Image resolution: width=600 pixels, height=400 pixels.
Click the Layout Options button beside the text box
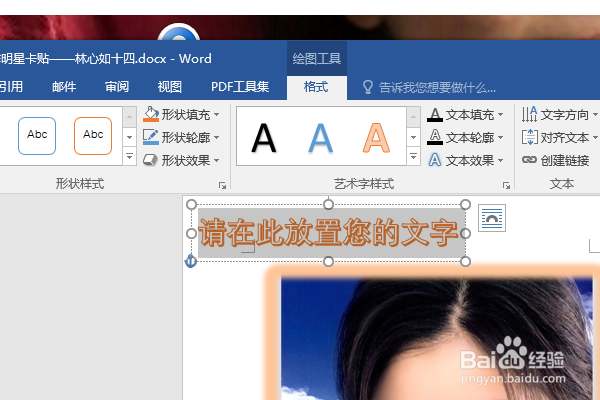click(492, 218)
